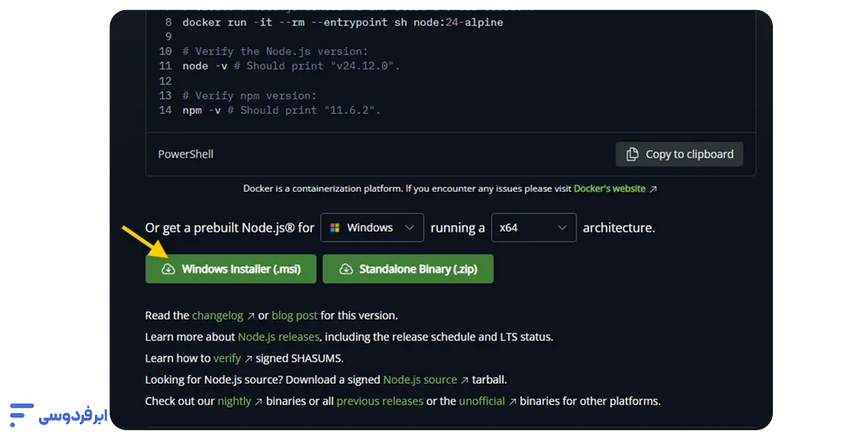Open the previous releases link
868x437 pixels.
[380, 401]
